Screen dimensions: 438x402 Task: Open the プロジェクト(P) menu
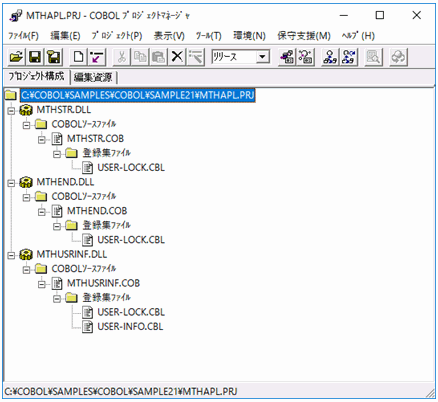(117, 36)
